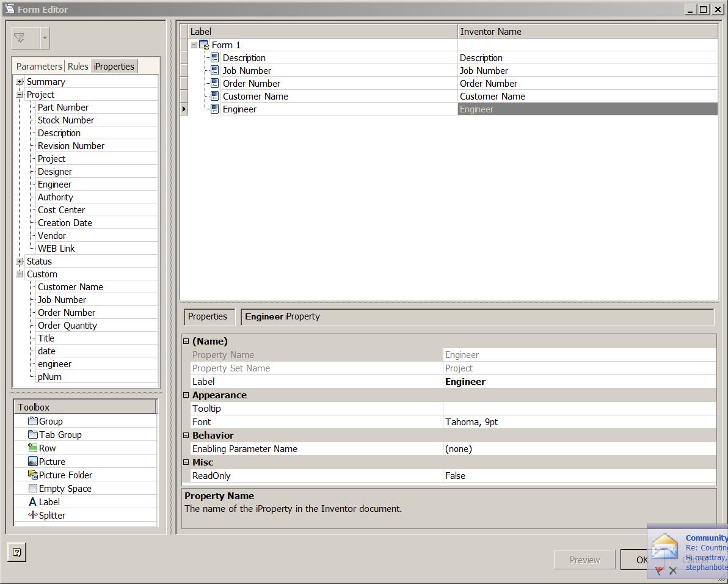Expand the Summary tree node

20,82
